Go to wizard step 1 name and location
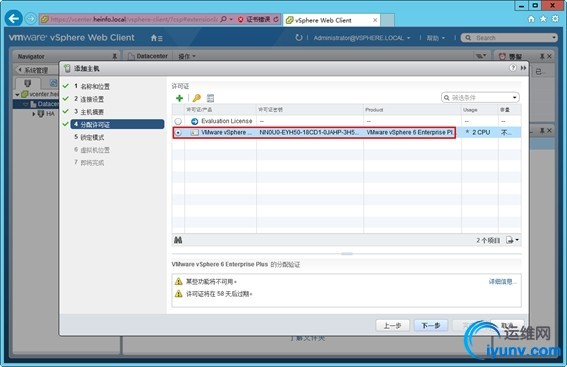 (92, 86)
